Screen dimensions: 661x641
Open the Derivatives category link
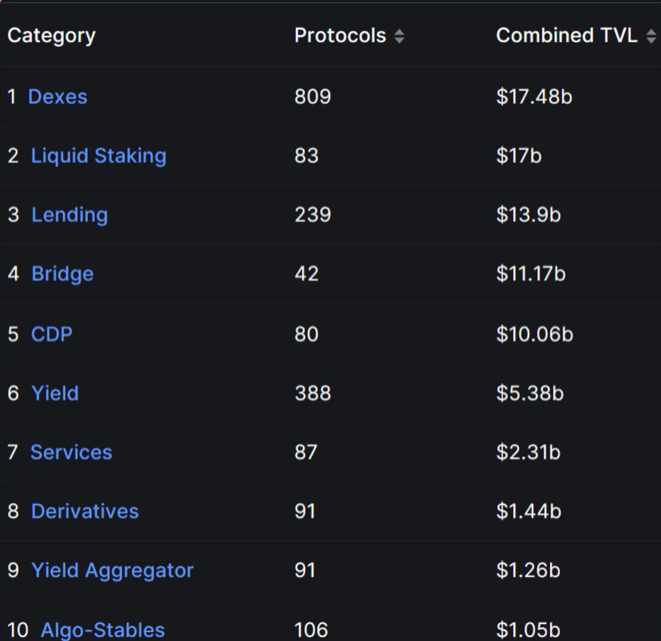85,511
